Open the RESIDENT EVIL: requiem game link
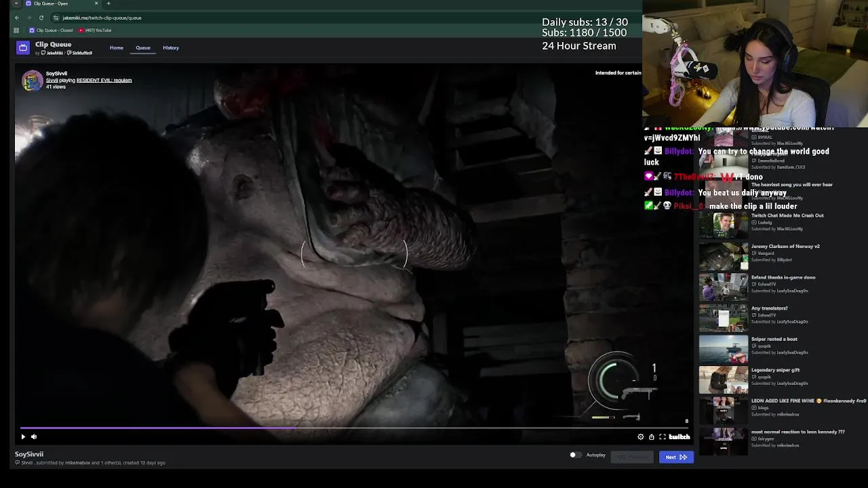The image size is (868, 488). coord(104,80)
